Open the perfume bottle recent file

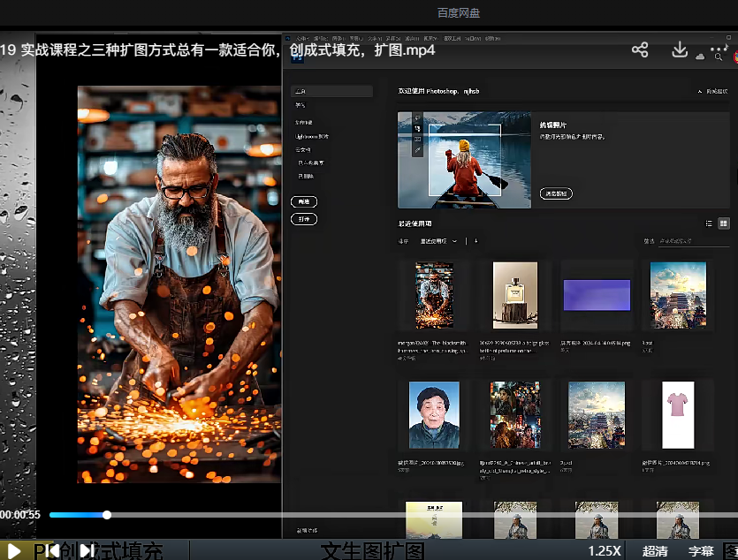tap(515, 295)
